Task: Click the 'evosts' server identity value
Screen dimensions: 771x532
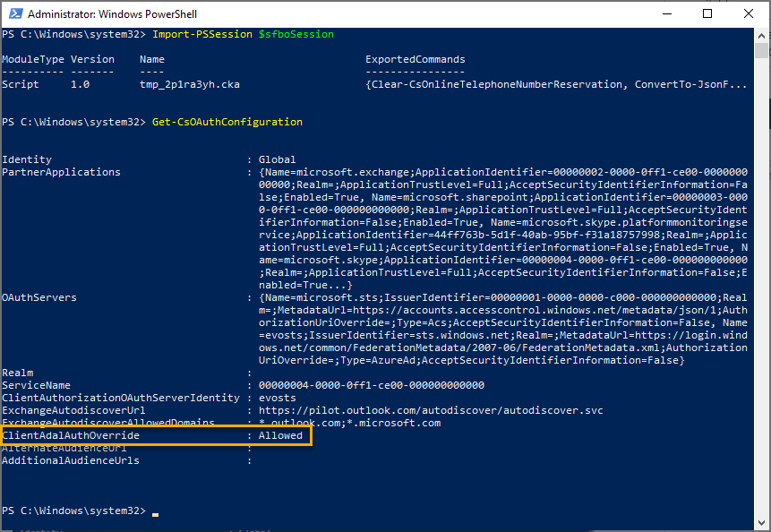Action: (277, 398)
